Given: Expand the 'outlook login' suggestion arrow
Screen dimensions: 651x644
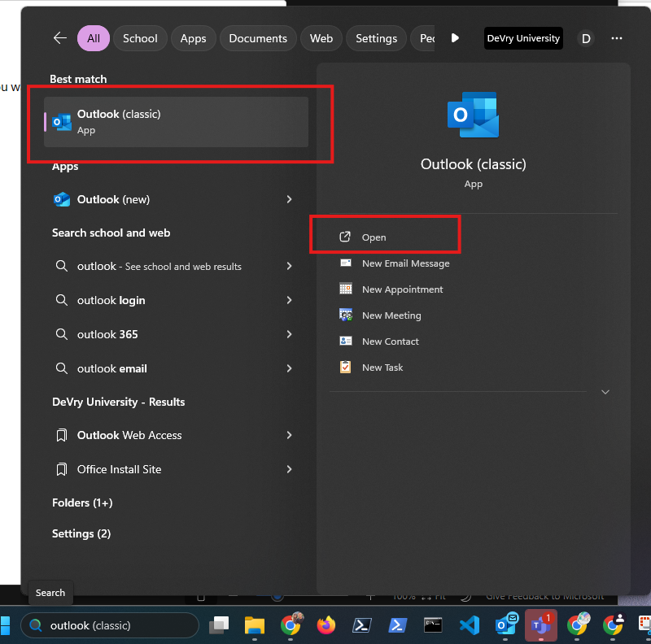Looking at the screenshot, I should click(289, 300).
